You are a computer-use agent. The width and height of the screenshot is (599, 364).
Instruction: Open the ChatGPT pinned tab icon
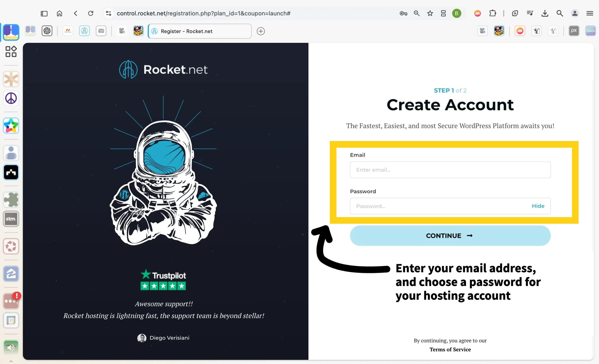(x=47, y=31)
